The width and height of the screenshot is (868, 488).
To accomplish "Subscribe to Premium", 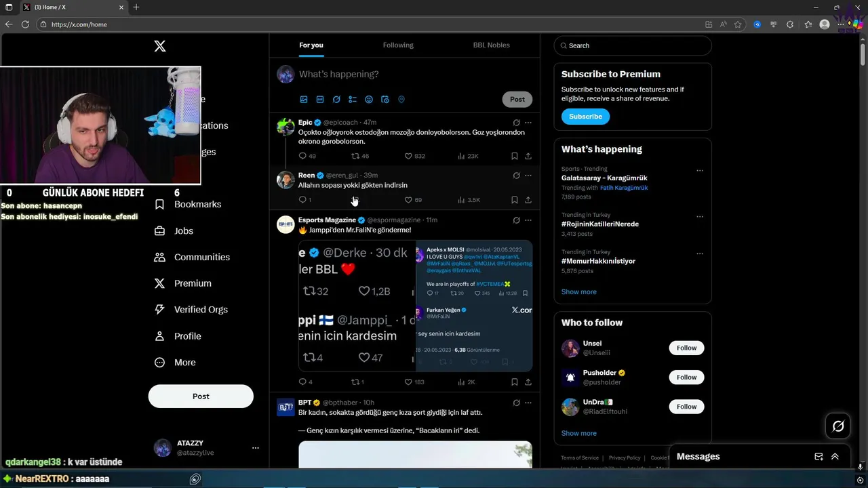I will tap(586, 117).
